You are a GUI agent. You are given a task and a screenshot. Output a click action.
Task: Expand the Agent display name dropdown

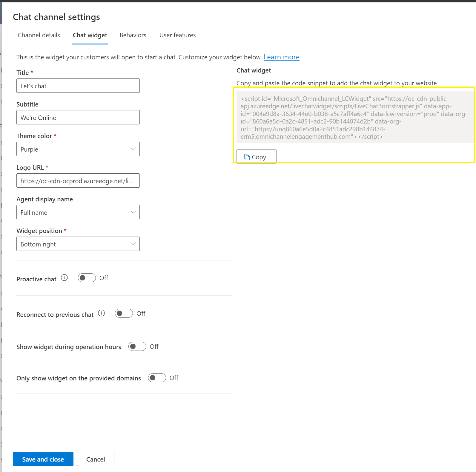point(78,212)
